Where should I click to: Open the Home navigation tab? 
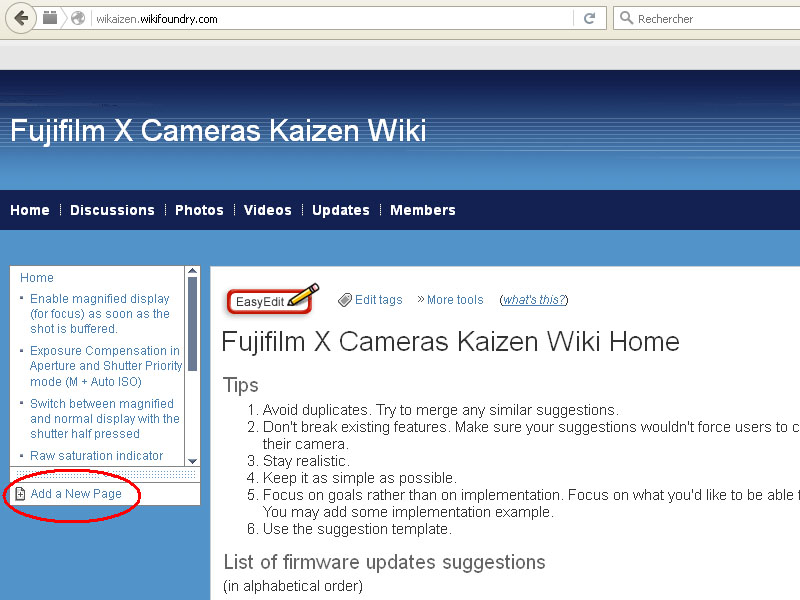[x=30, y=210]
